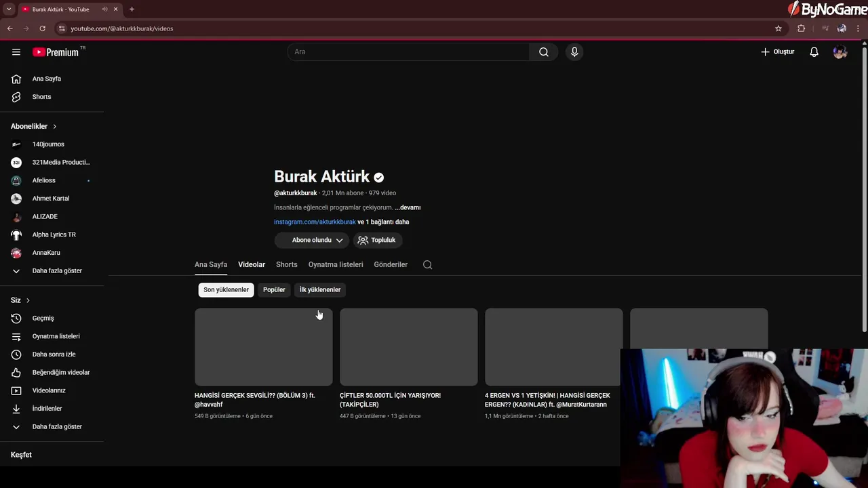This screenshot has height=488, width=868.
Task: Go back with browser back arrow
Action: [x=10, y=28]
